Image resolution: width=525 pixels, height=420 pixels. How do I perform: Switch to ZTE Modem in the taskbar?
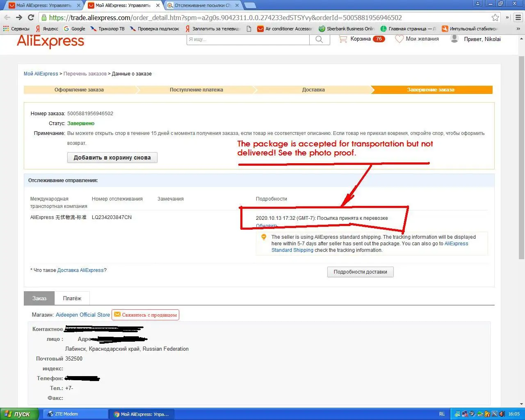[75, 414]
